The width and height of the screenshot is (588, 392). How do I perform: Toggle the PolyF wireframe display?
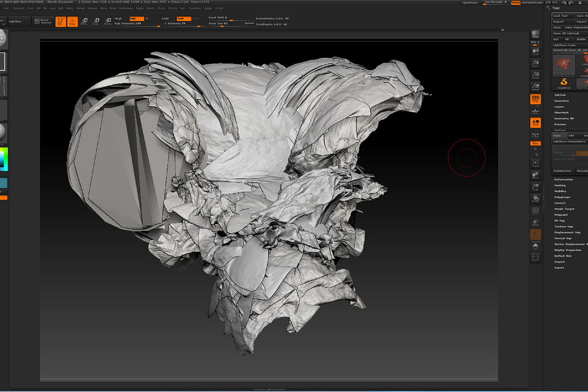point(535,211)
